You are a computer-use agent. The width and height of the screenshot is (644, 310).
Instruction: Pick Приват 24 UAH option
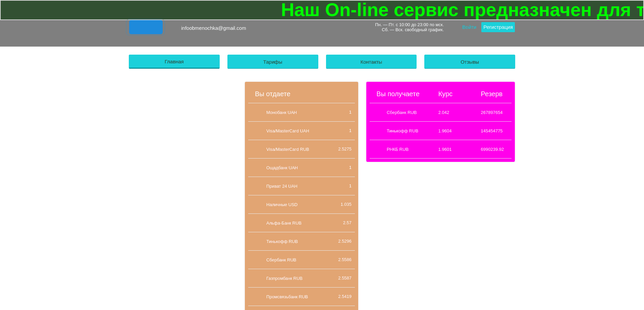click(x=301, y=186)
